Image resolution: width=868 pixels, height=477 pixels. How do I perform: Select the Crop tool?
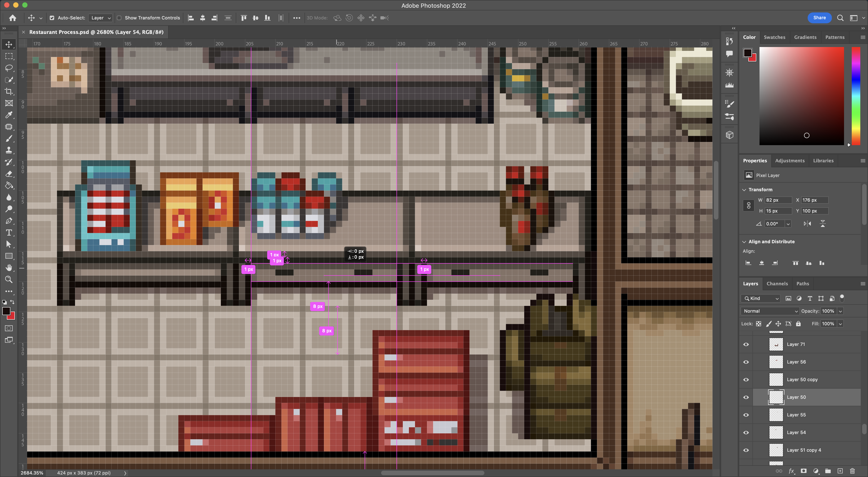(9, 91)
